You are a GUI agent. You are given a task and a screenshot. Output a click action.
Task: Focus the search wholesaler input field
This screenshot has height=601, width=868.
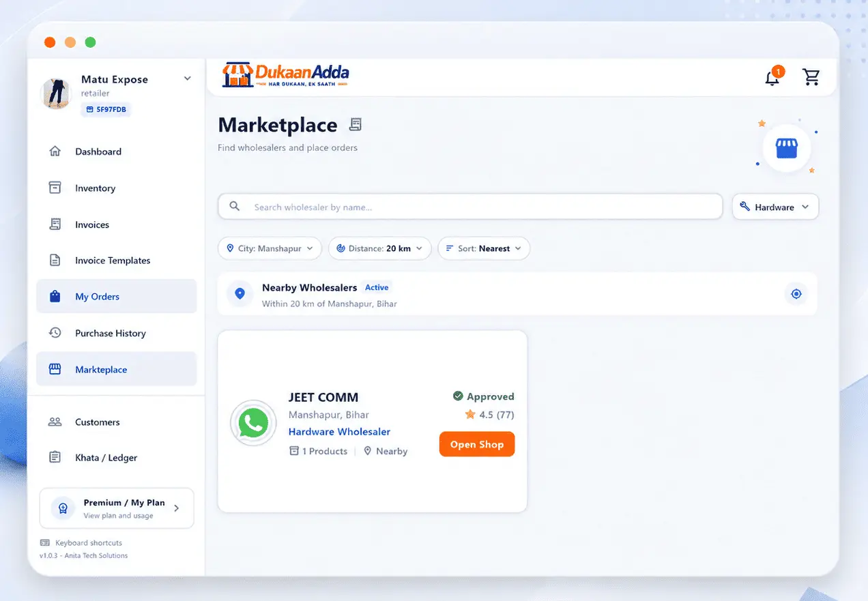pyautogui.click(x=470, y=207)
